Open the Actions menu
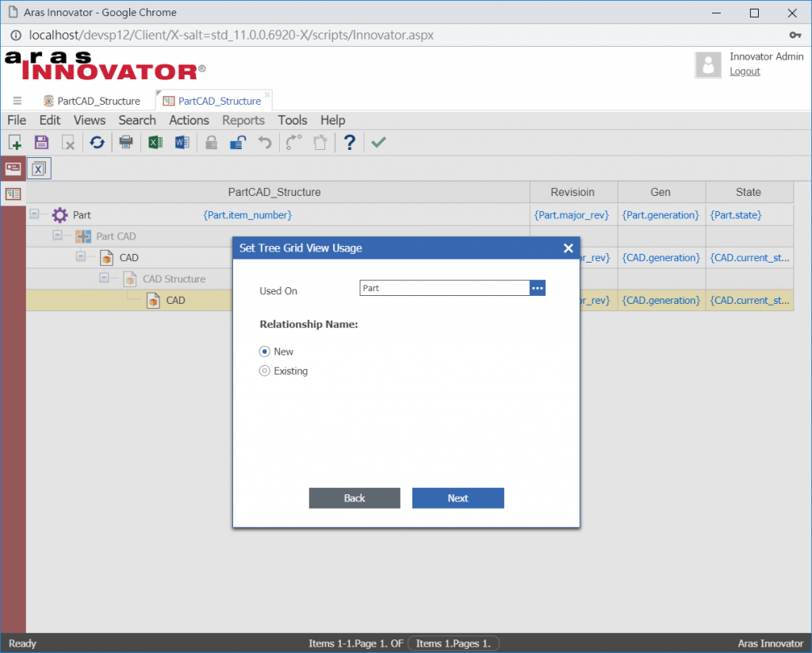Image resolution: width=812 pixels, height=653 pixels. click(x=189, y=121)
